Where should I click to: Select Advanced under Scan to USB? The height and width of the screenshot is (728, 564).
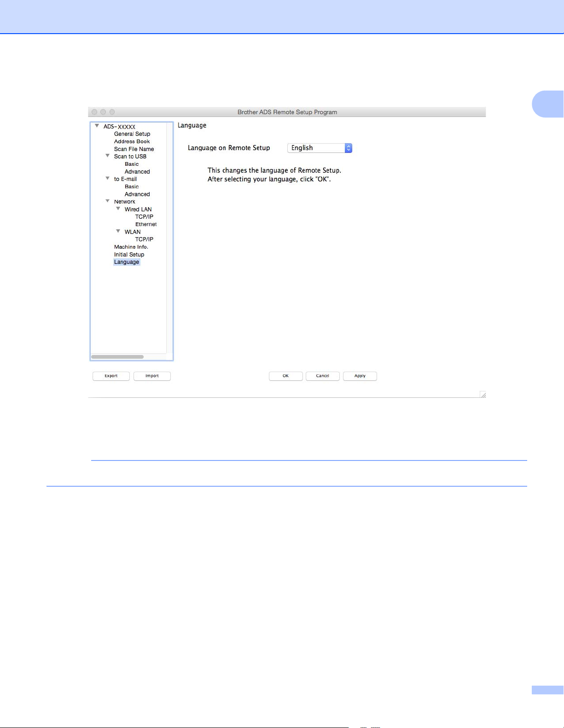click(137, 172)
